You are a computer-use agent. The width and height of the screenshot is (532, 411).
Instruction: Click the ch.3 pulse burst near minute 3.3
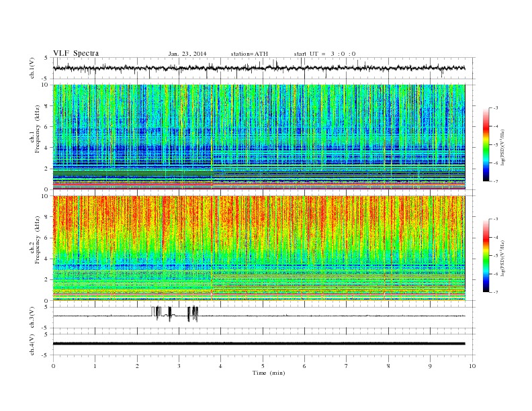[x=193, y=314]
